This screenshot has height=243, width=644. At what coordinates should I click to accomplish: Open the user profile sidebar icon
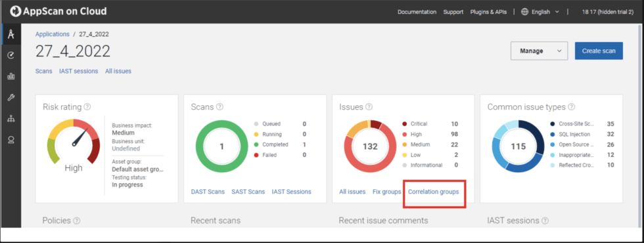11,140
